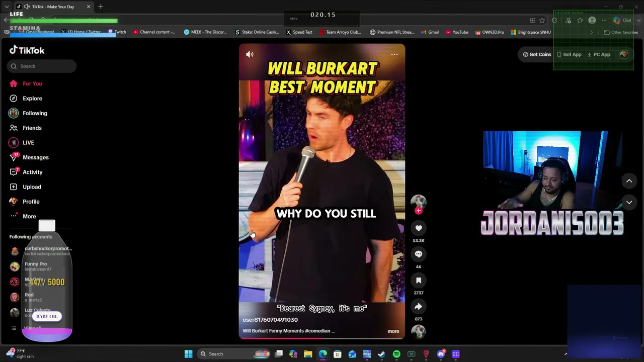Open the video creator's avatar

point(418,202)
